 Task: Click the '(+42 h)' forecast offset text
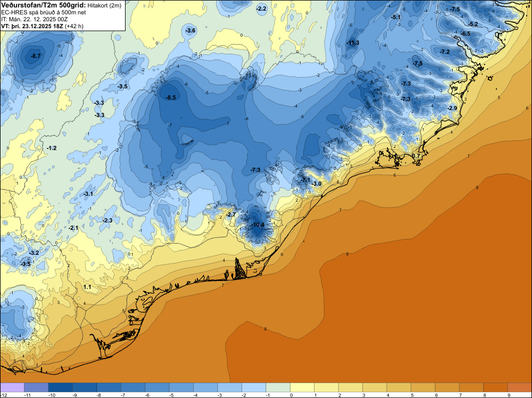pyautogui.click(x=74, y=26)
